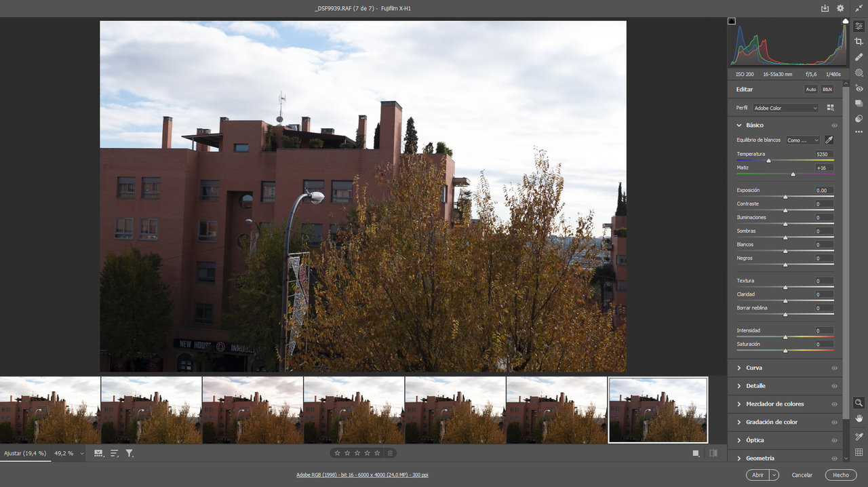Viewport: 868px width, 487px height.
Task: Open the Equilibrio de blancos dropdown
Action: [803, 140]
